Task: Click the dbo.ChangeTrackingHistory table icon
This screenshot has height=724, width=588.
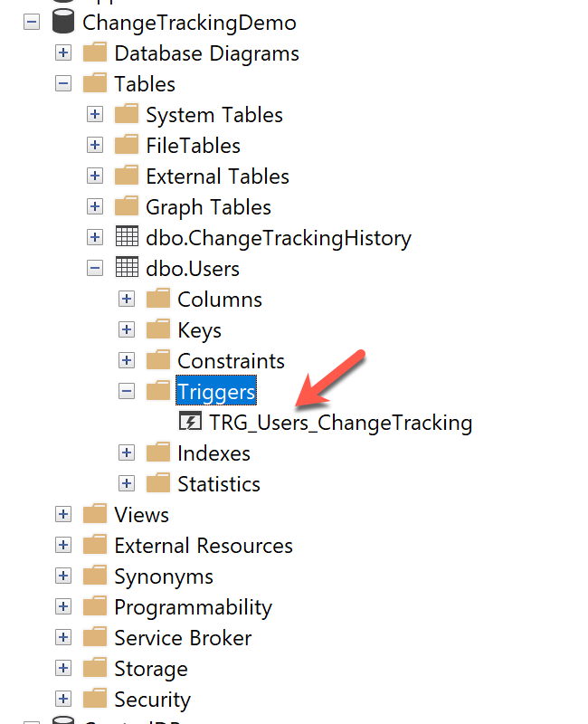Action: point(127,238)
